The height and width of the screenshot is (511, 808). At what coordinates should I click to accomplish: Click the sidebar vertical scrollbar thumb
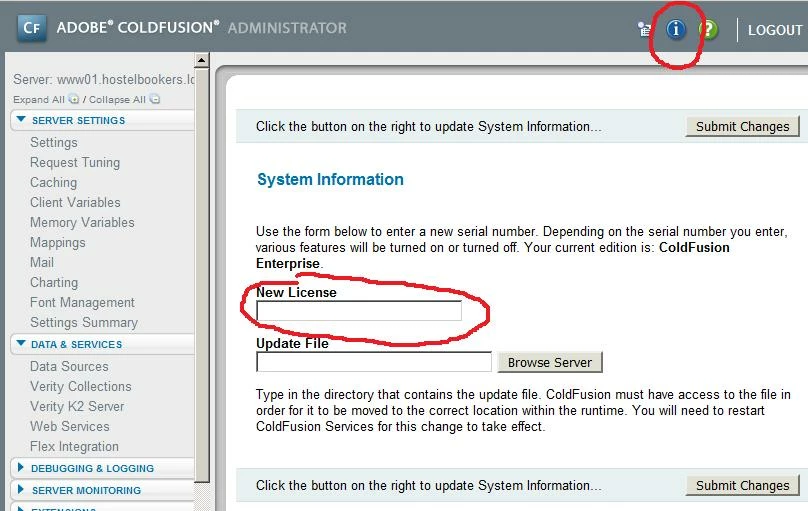point(202,276)
